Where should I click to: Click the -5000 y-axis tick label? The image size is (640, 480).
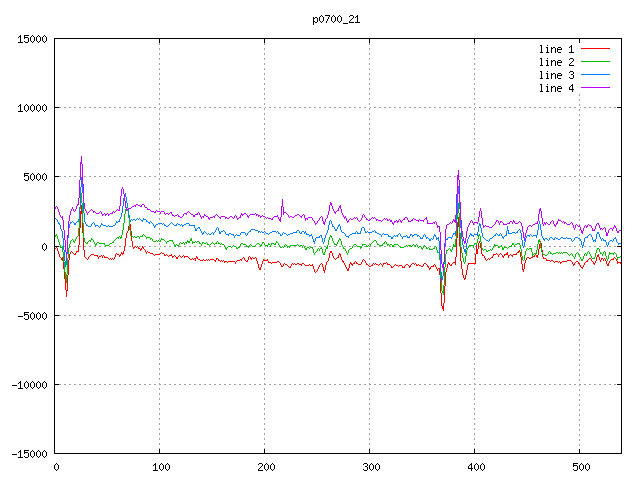point(31,315)
